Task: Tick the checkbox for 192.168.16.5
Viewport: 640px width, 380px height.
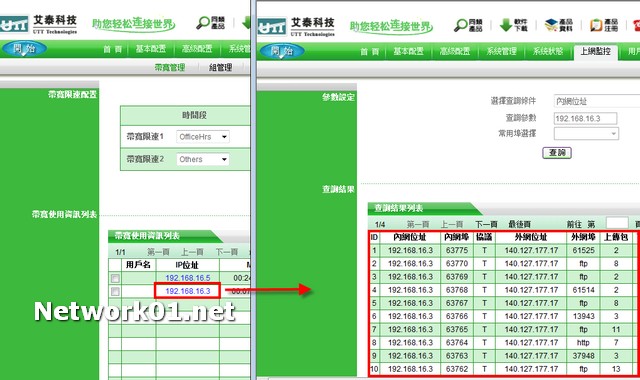Action: point(115,278)
